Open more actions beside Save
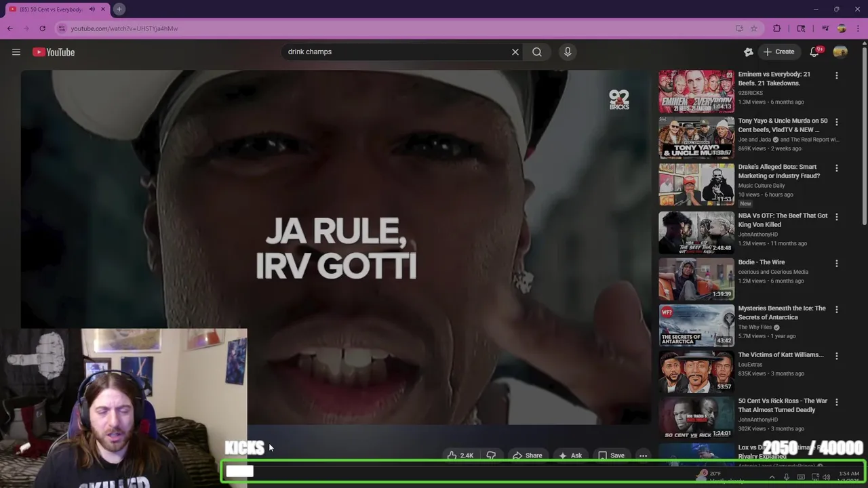The width and height of the screenshot is (868, 488). tap(643, 455)
